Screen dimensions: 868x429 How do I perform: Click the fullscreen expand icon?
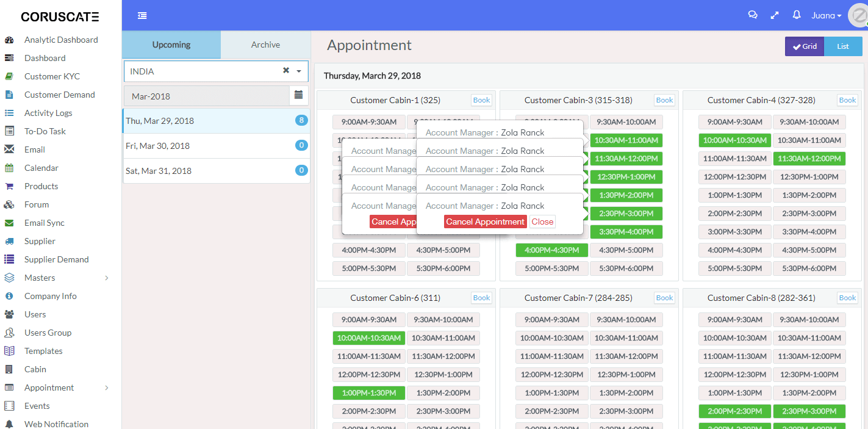pyautogui.click(x=775, y=15)
